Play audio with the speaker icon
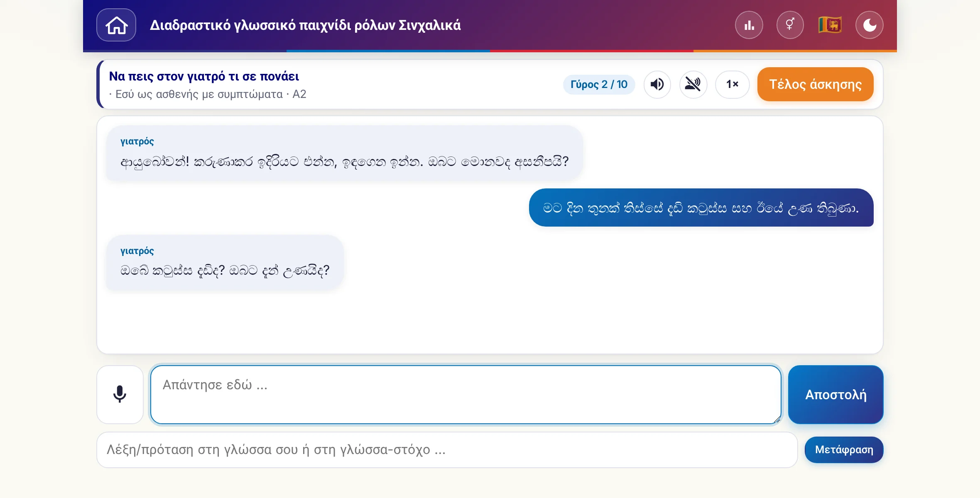 click(x=657, y=85)
